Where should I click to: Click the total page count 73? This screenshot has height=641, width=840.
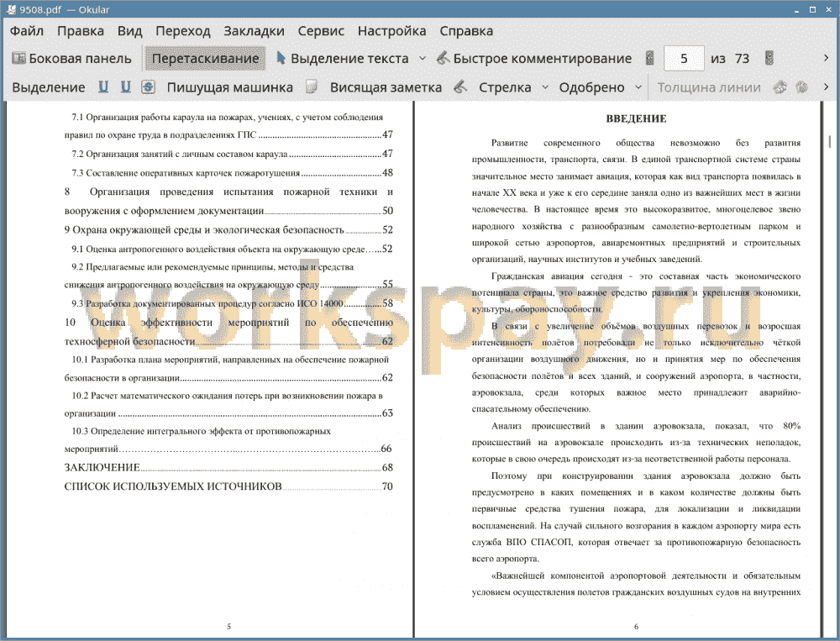click(742, 59)
